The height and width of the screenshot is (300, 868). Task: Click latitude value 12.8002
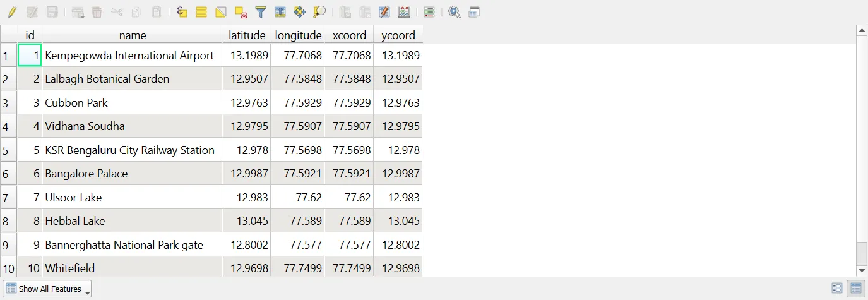coord(247,245)
